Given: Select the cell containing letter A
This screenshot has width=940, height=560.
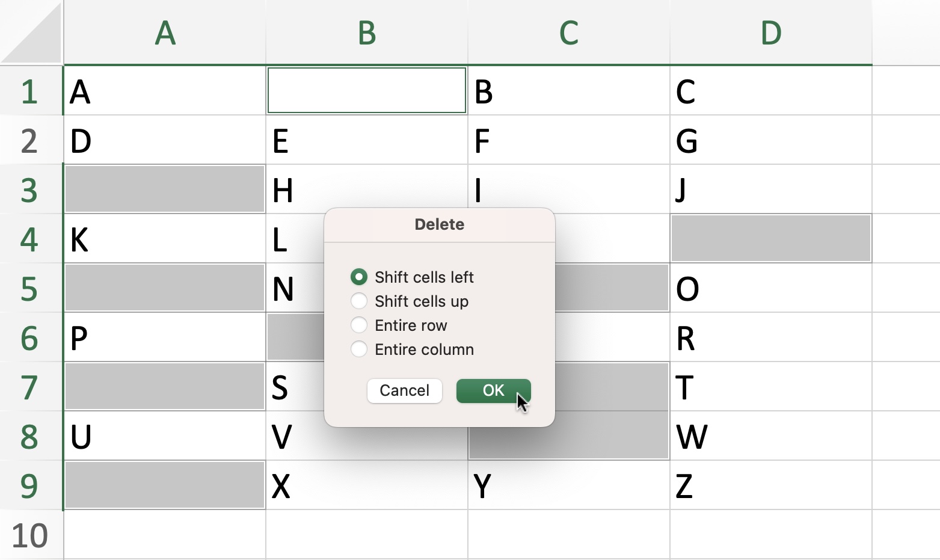Looking at the screenshot, I should (x=164, y=91).
